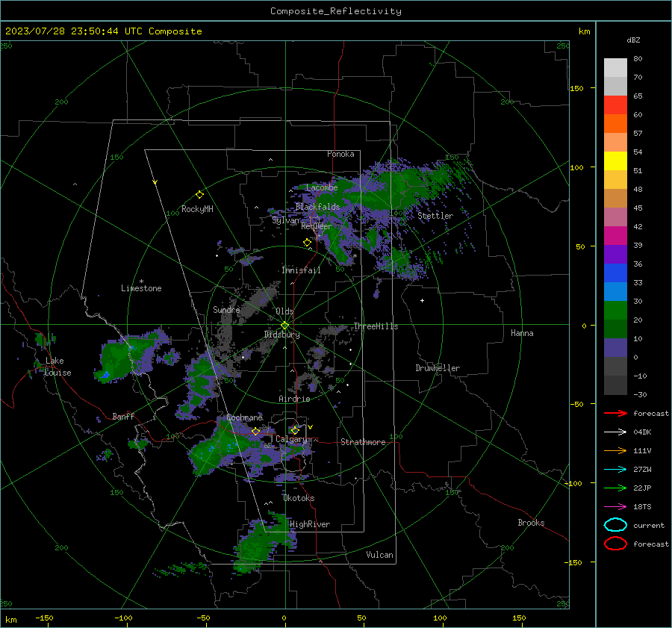Click the 'Olds' city label
Screen dimensions: 672x628
point(284,311)
